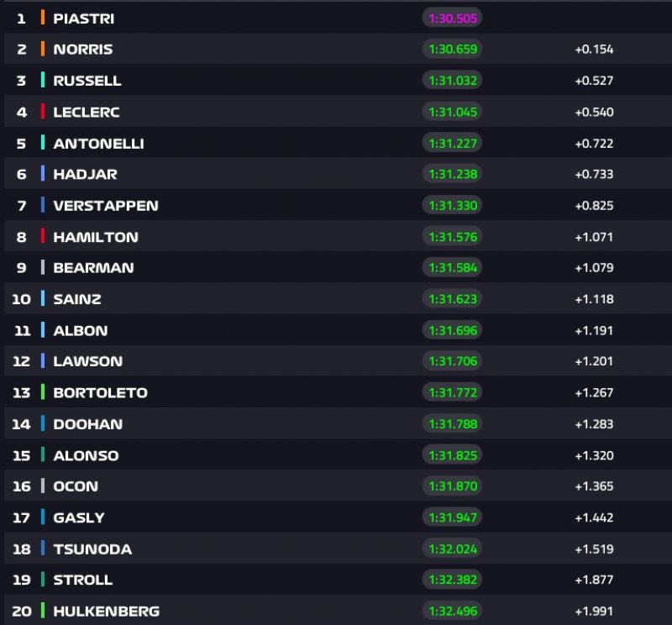Click Piastri's purple 1:30.505 lap time
672x625 pixels.
pyautogui.click(x=453, y=18)
